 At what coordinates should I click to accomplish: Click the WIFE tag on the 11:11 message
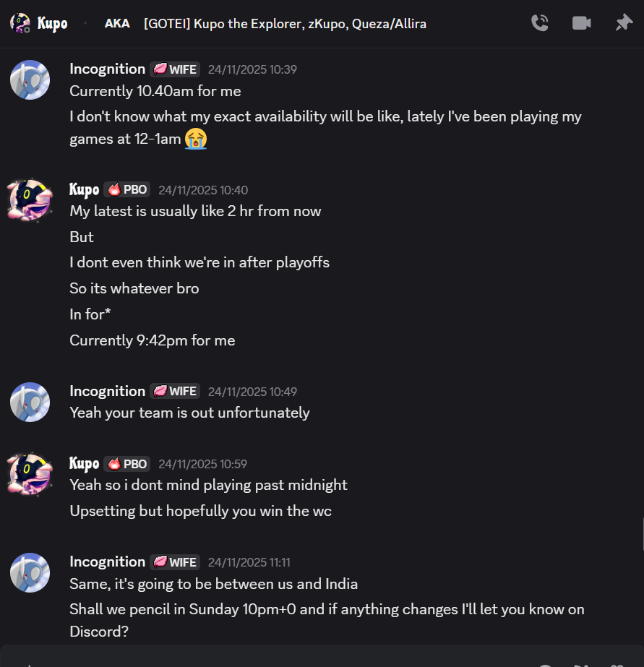175,562
